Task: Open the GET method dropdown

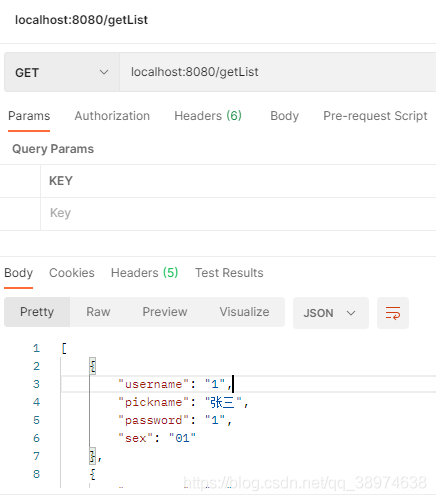Action: click(x=62, y=72)
